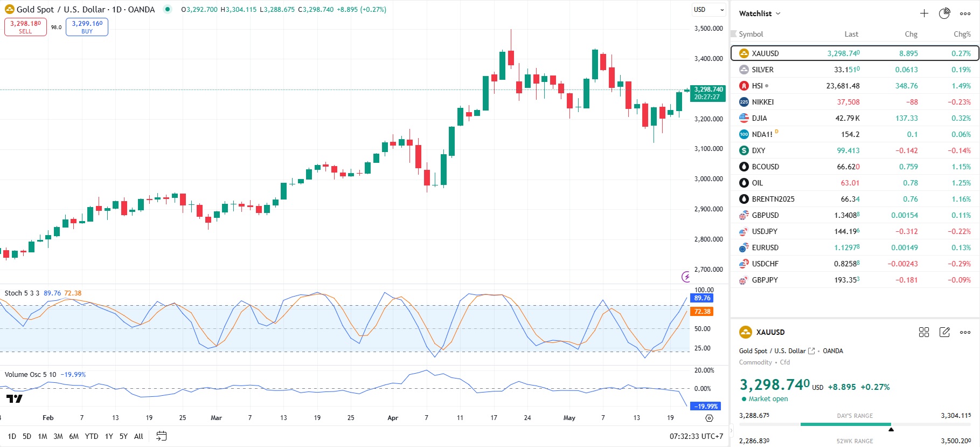Open the external link icon next to Gold Spot
The image size is (980, 447).
pos(811,351)
